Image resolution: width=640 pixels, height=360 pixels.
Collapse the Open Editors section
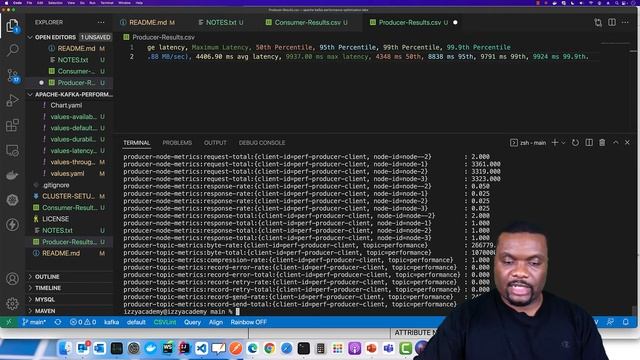click(x=70, y=37)
